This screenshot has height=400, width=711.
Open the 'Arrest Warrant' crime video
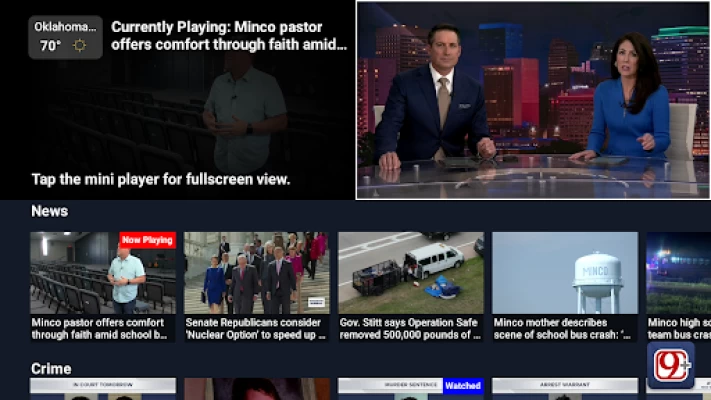564,389
